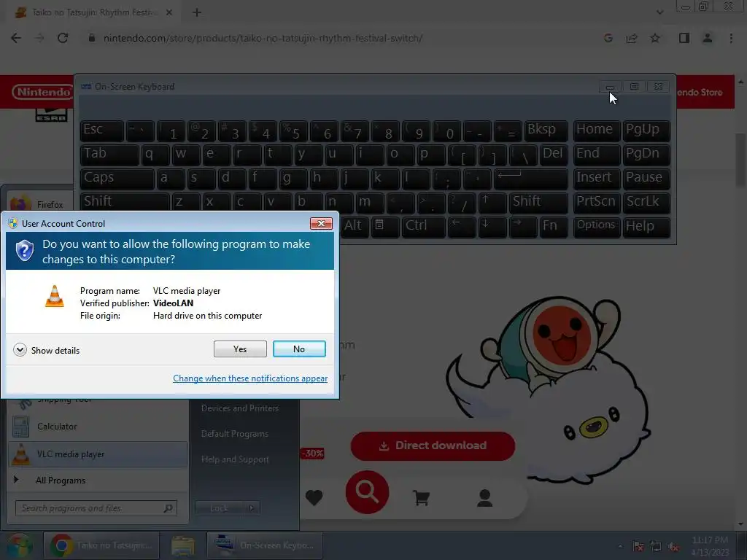Image resolution: width=747 pixels, height=560 pixels.
Task: Open the shopping cart icon
Action: point(421,497)
